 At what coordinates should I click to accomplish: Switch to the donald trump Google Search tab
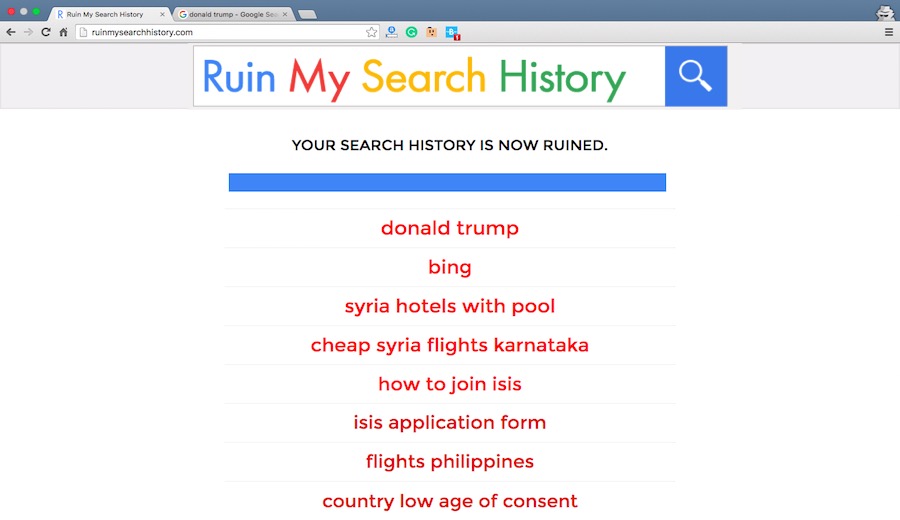pyautogui.click(x=230, y=15)
